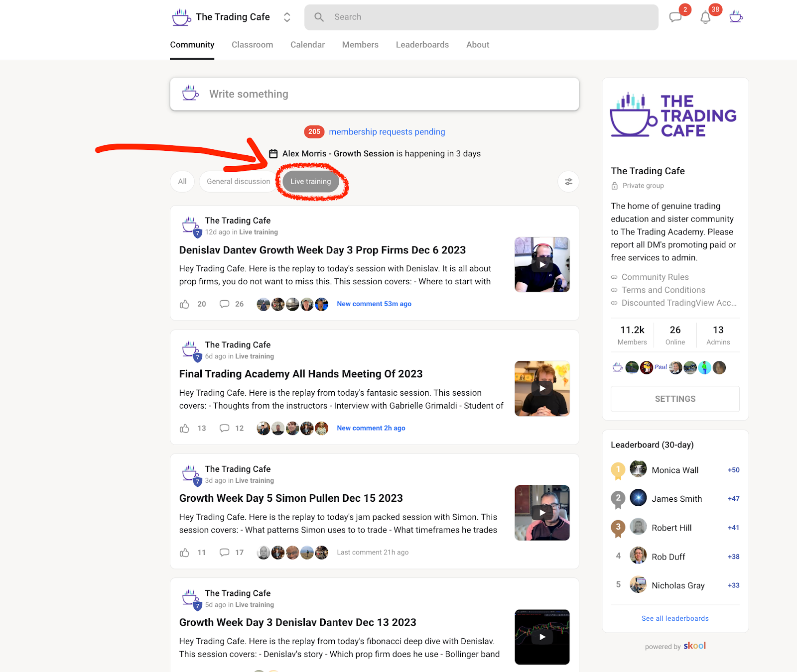The image size is (797, 672).
Task: Switch to the Classroom tab
Action: 253,45
